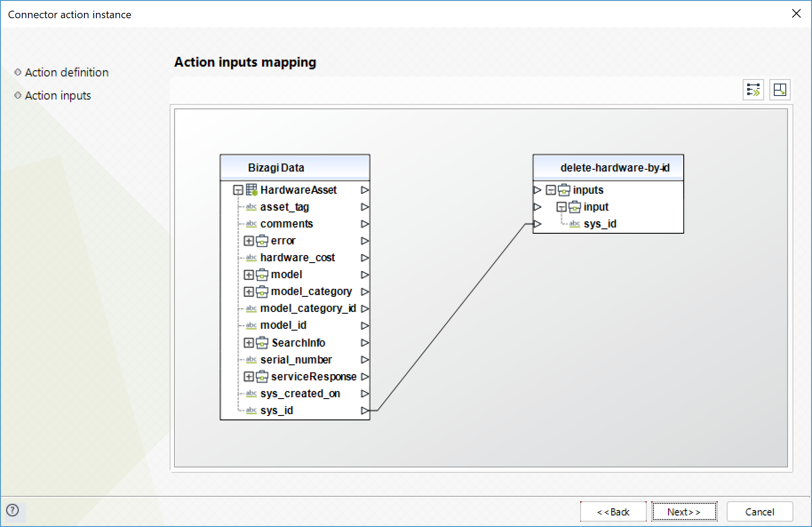The image size is (812, 527).
Task: Click output arrow connector of HardwareAsset
Action: pyautogui.click(x=365, y=190)
